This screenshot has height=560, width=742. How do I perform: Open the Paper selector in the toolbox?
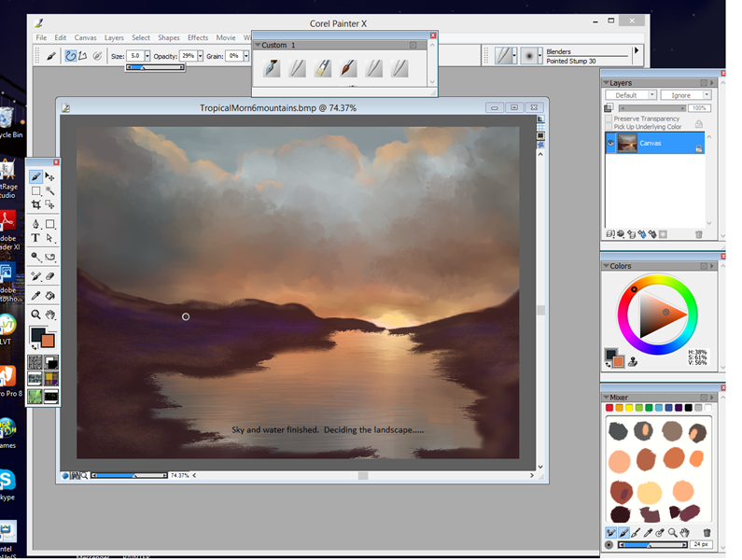35,362
